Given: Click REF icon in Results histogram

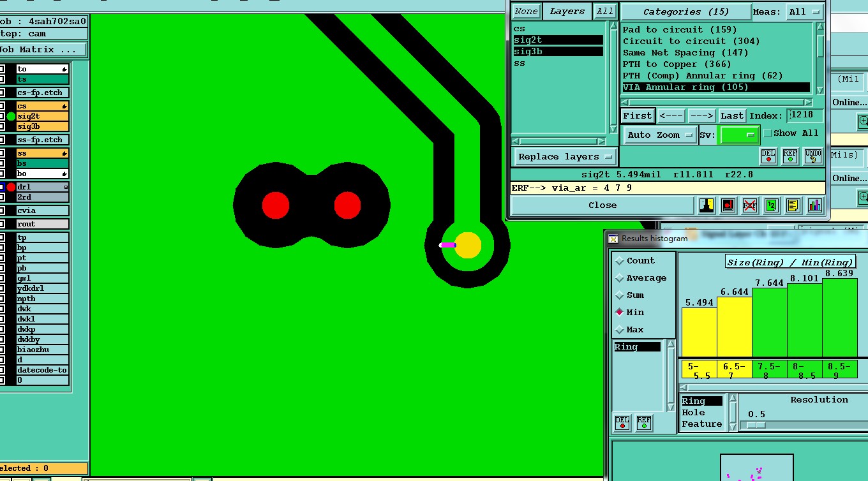Looking at the screenshot, I should pos(644,422).
